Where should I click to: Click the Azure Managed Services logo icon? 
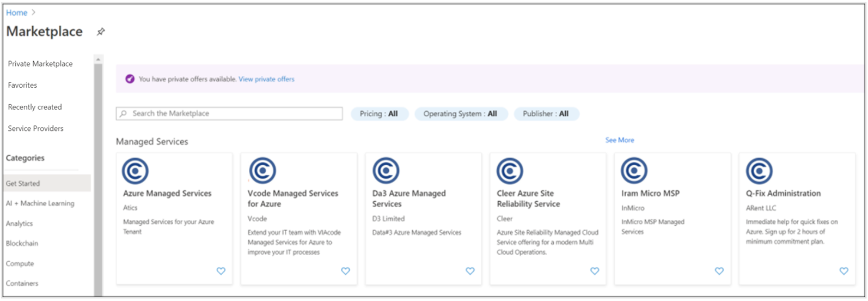tap(135, 171)
